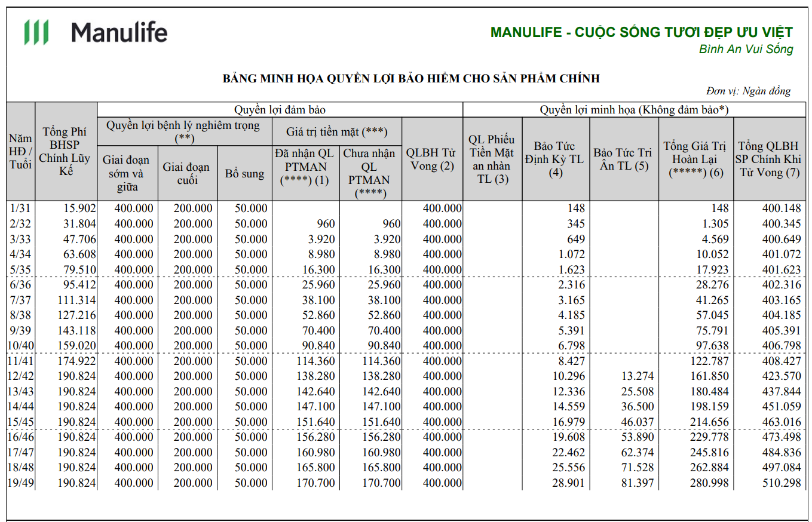
Task: Click the 'QL Phiếu Tiền Mặt an nhàn TL (3)' header
Action: coord(492,159)
